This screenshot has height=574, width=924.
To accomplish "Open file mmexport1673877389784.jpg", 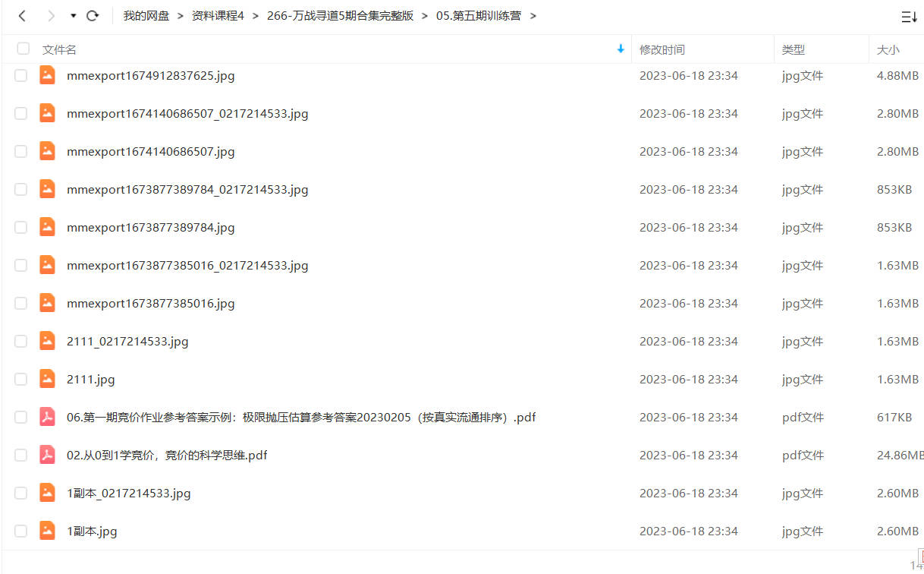I will click(x=151, y=227).
